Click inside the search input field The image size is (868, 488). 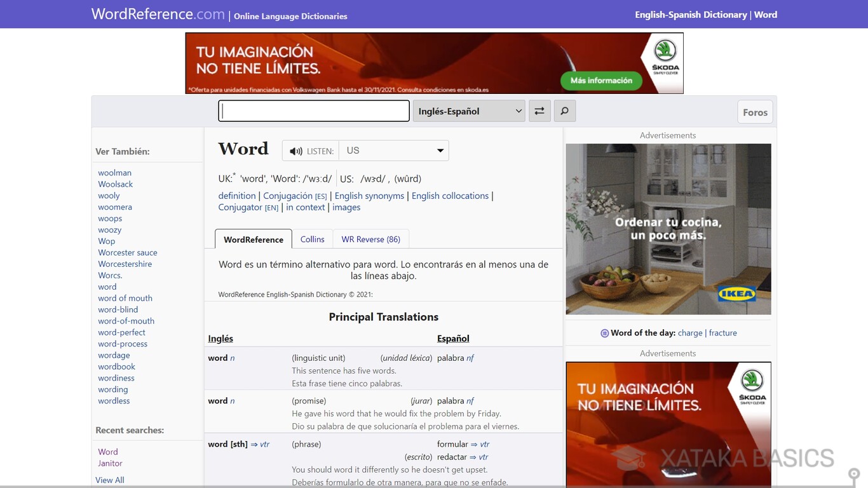(x=313, y=111)
